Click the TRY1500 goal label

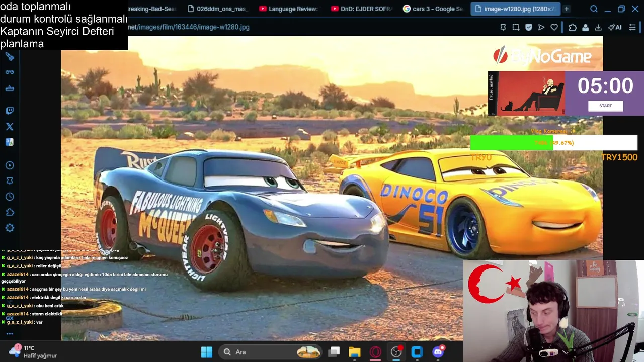[619, 157]
